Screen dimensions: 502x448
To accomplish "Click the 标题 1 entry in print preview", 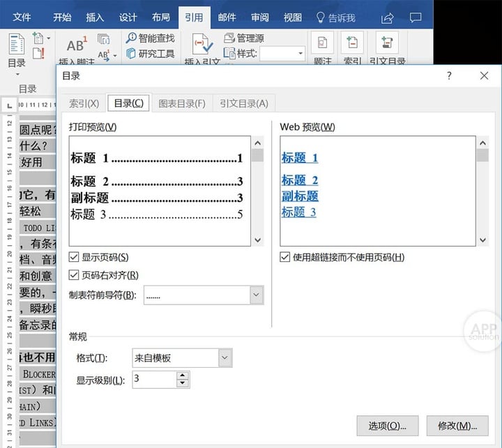I will [157, 157].
